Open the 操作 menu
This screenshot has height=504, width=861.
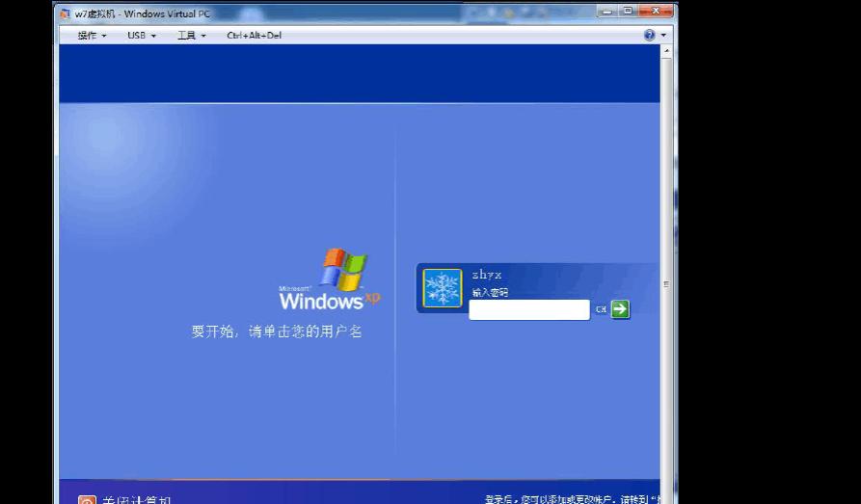pos(92,35)
